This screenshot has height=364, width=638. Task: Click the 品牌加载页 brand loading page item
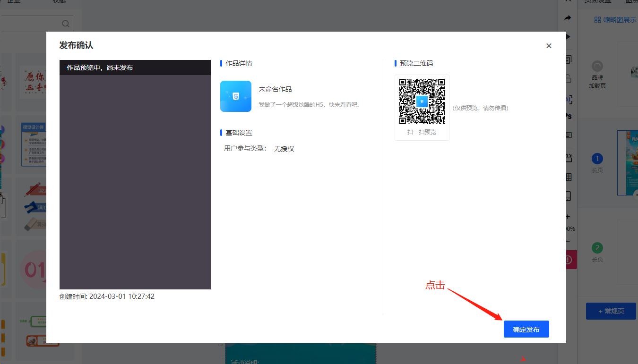tap(597, 75)
